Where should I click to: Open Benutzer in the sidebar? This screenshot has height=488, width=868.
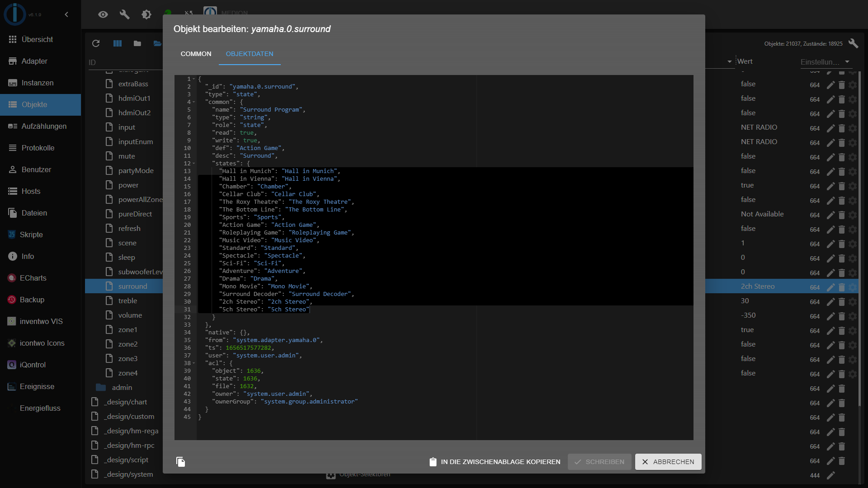41,169
